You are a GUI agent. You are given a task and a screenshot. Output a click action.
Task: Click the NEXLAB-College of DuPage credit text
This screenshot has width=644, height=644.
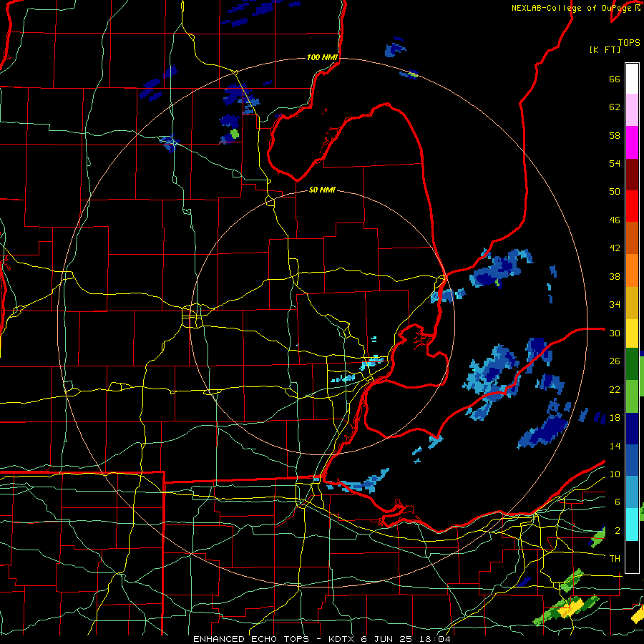[x=576, y=8]
